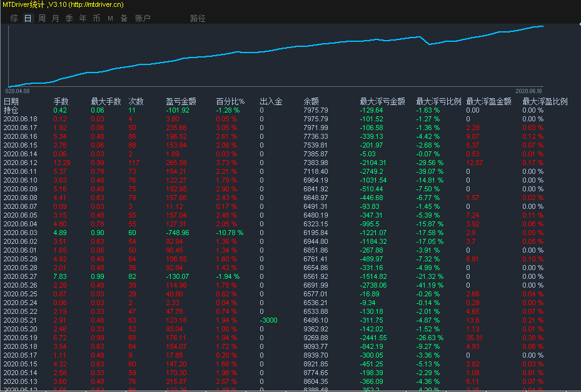Click the -101.92 holdings loss cell

coord(178,110)
